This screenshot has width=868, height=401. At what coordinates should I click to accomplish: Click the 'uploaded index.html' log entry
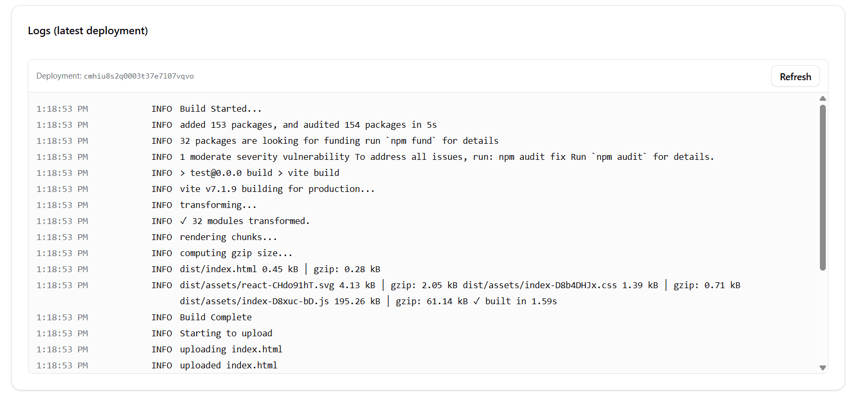[228, 365]
